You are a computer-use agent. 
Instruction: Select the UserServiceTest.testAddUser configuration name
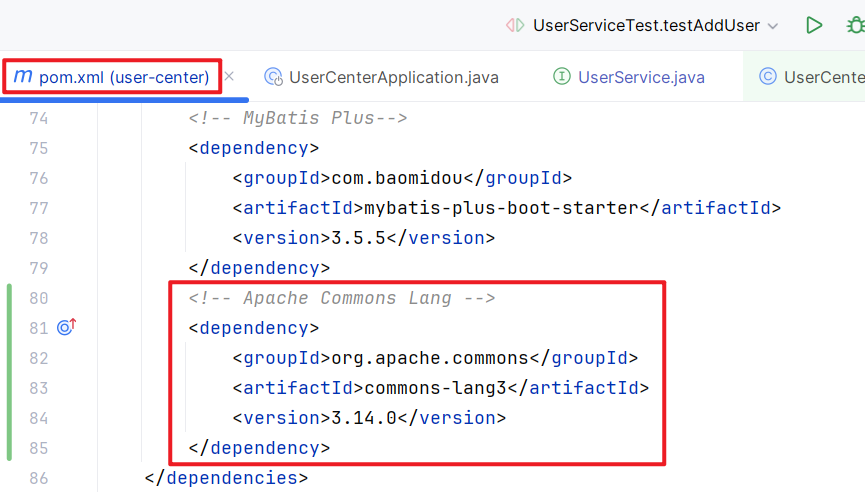646,25
